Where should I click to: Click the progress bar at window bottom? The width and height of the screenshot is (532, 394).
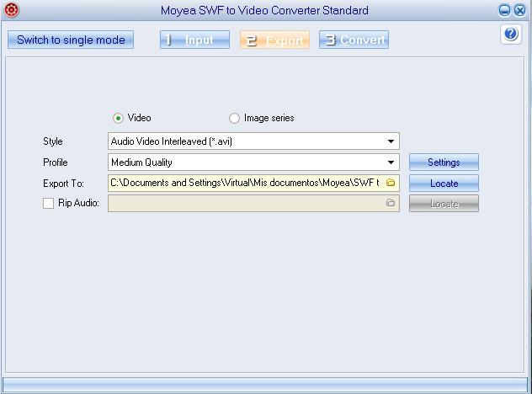click(x=265, y=386)
